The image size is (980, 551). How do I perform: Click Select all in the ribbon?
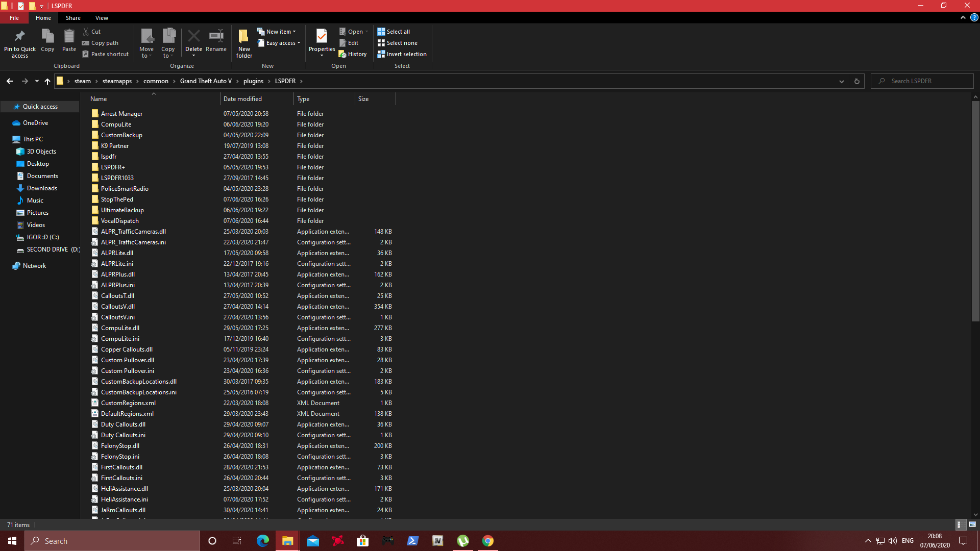pos(394,32)
